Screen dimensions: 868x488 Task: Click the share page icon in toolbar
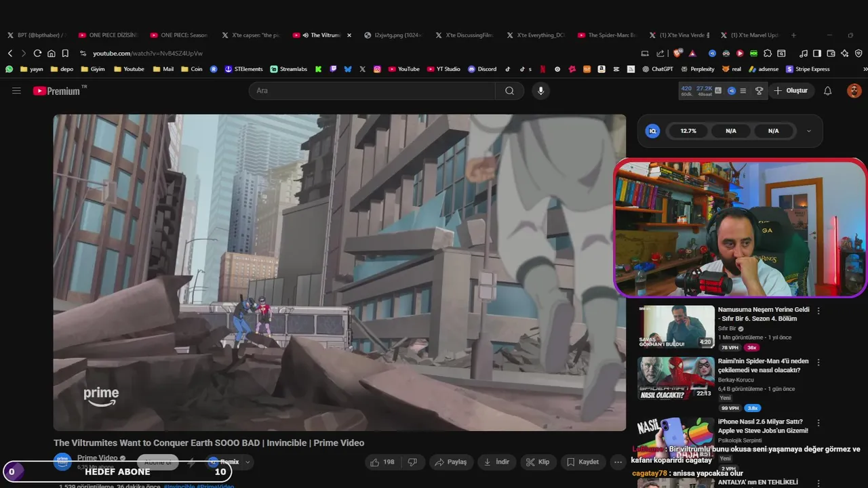[660, 53]
